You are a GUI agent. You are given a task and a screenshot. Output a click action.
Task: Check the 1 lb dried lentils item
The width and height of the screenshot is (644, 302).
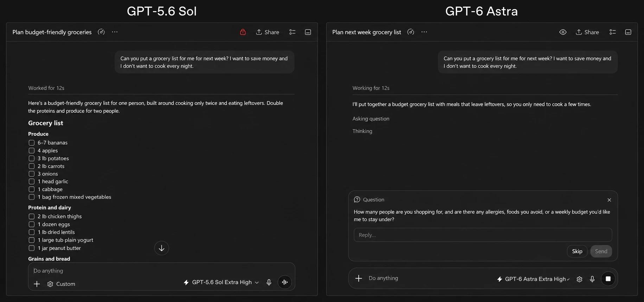pyautogui.click(x=32, y=232)
